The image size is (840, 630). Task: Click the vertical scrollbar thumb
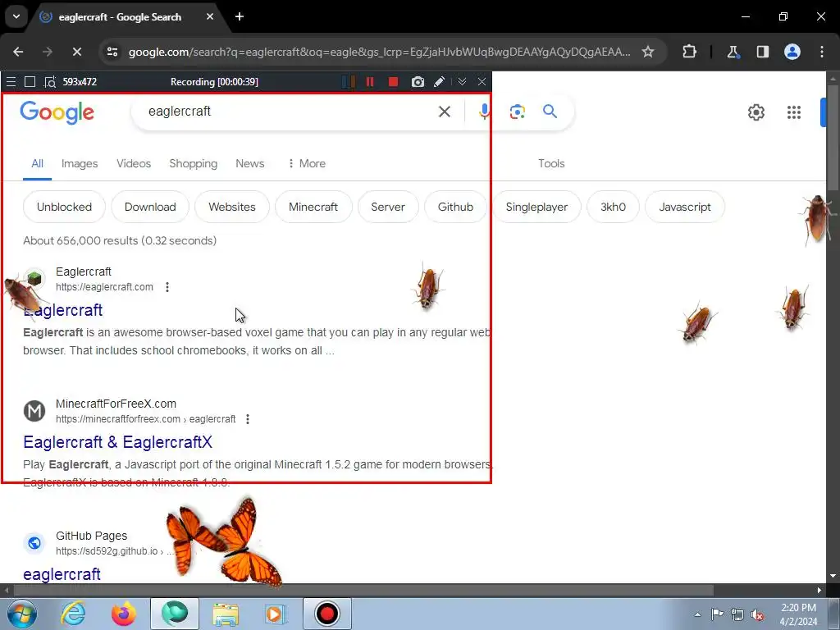(833, 137)
